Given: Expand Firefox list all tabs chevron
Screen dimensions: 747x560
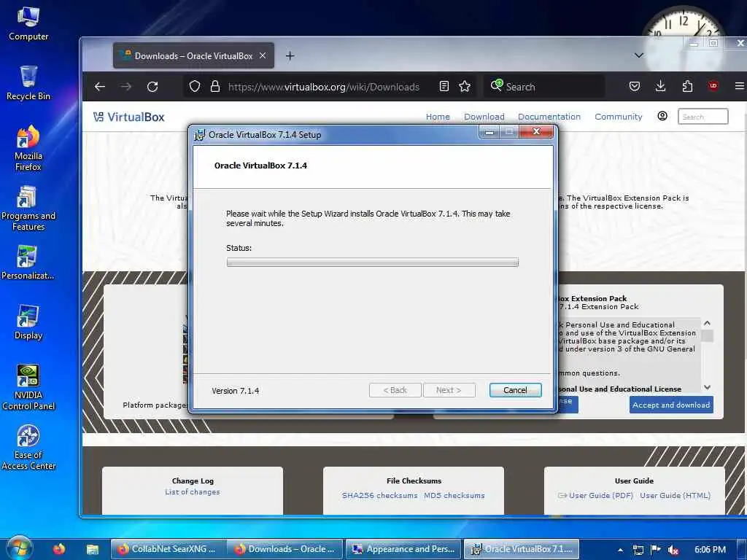Looking at the screenshot, I should [639, 55].
